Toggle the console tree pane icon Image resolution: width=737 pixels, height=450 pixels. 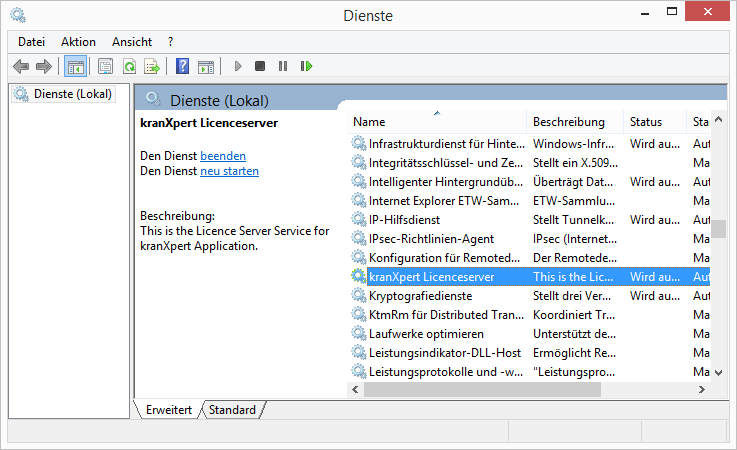coord(74,66)
